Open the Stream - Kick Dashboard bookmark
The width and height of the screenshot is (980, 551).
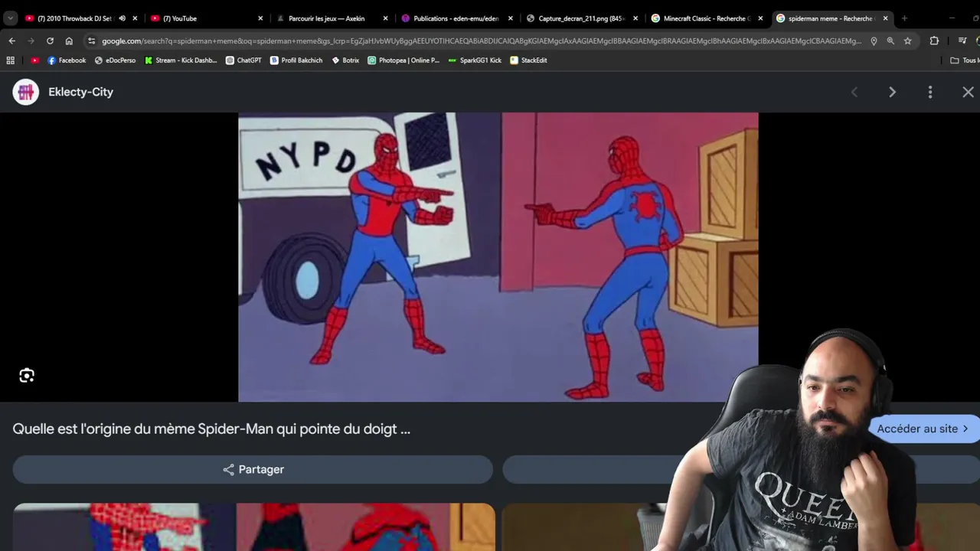[x=181, y=60]
